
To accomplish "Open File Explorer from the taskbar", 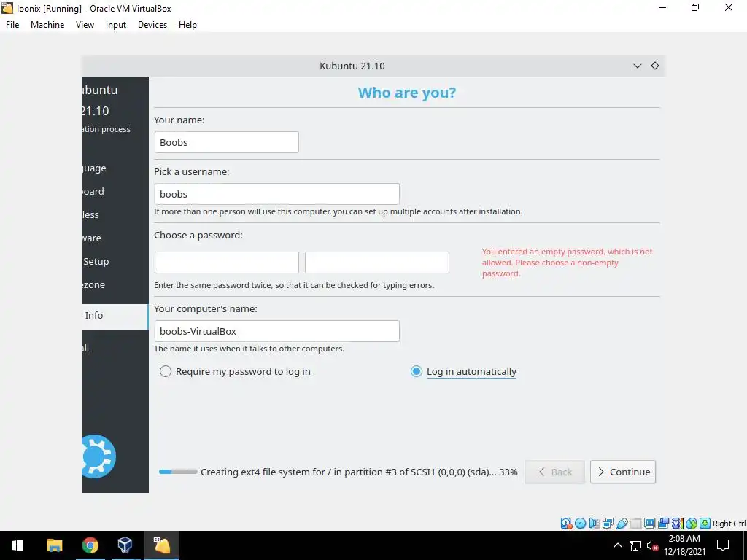I will coord(54,545).
